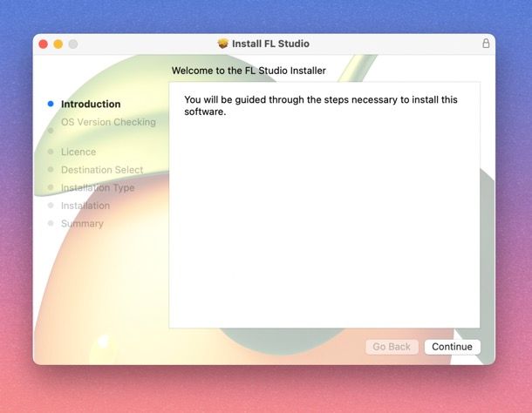The image size is (532, 413).
Task: Click the lock icon in title bar
Action: point(486,44)
